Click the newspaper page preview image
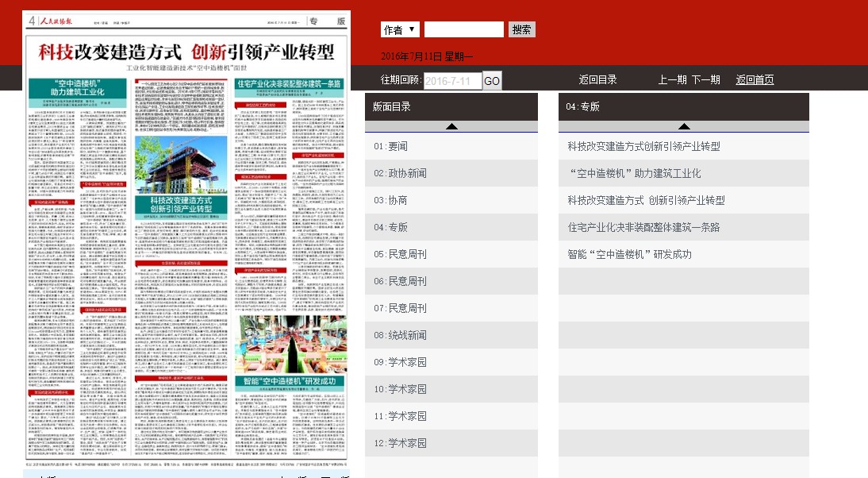Image resolution: width=868 pixels, height=478 pixels. (x=186, y=238)
